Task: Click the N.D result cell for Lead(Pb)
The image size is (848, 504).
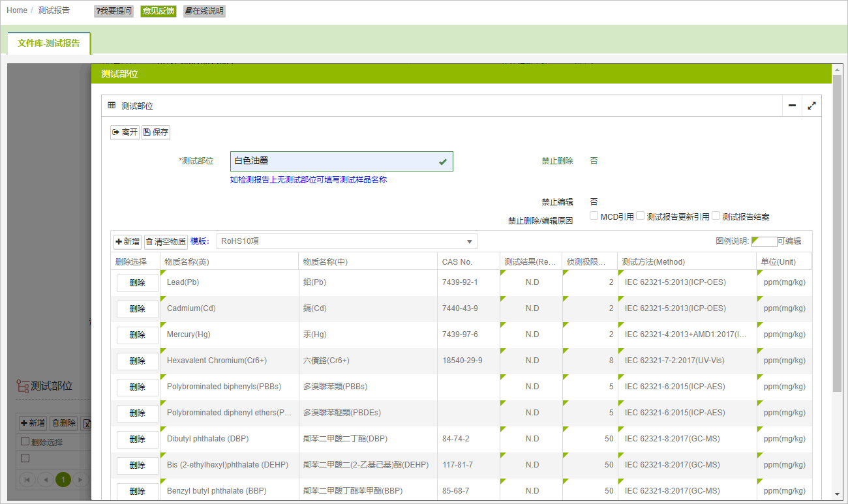Action: [x=532, y=283]
